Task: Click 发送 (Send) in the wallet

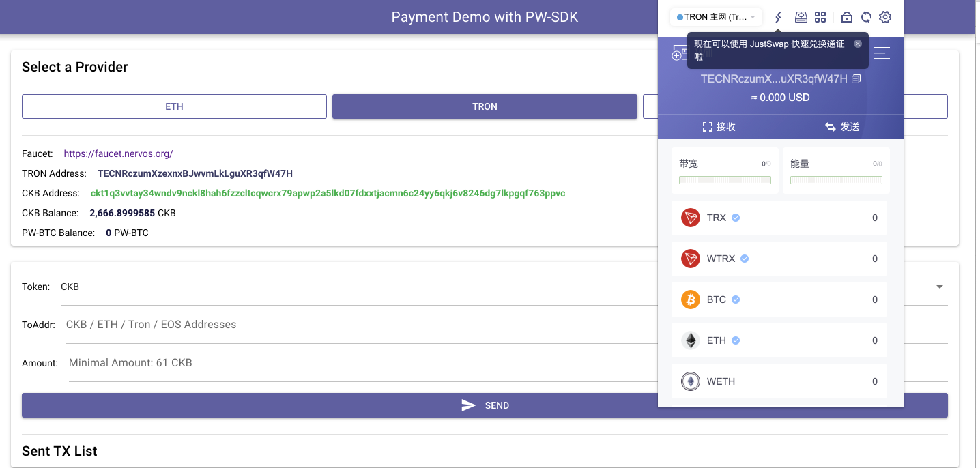Action: [x=842, y=127]
